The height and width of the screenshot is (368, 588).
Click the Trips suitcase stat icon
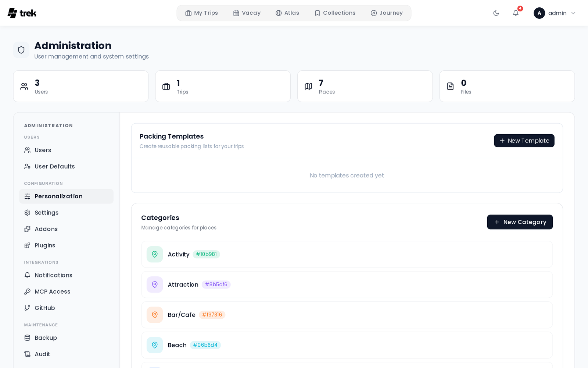166,86
